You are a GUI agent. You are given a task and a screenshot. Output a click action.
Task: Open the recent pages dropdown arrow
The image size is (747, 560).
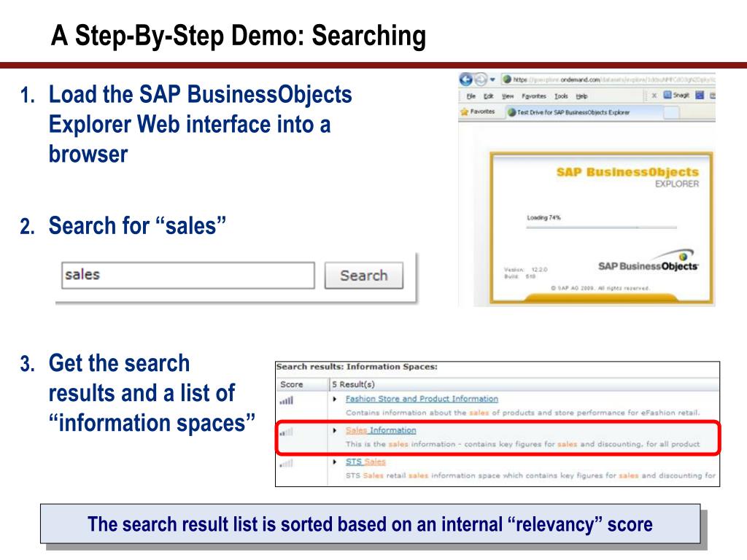[492, 79]
